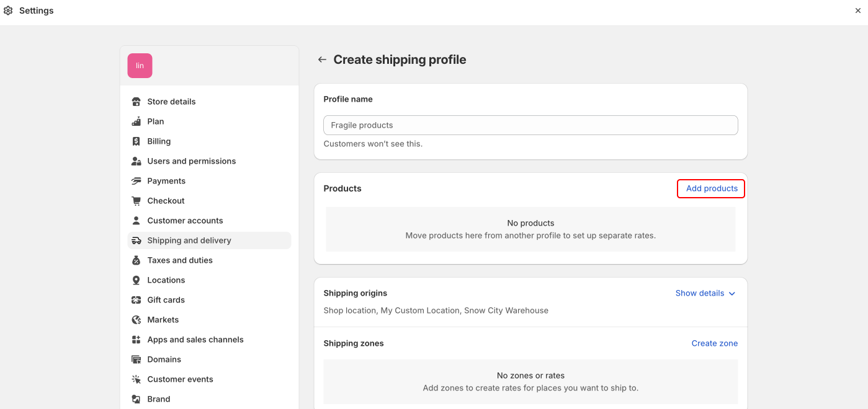868x409 pixels.
Task: Select Payments in the sidebar
Action: coord(209,181)
